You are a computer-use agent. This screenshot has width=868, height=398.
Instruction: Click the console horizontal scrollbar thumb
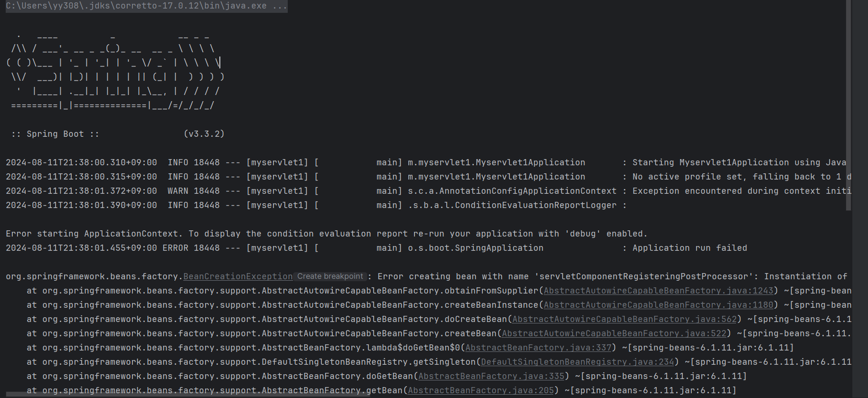pos(188,395)
